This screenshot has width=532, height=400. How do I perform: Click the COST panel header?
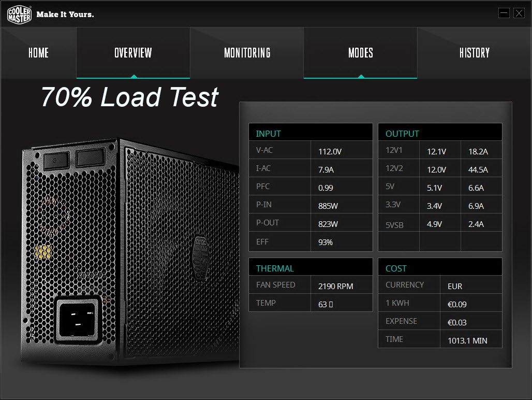440,267
